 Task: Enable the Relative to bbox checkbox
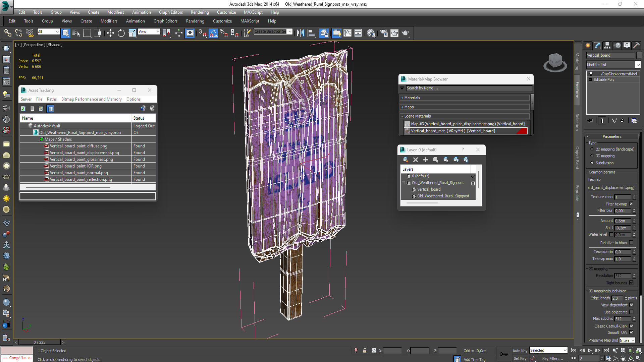(x=631, y=243)
